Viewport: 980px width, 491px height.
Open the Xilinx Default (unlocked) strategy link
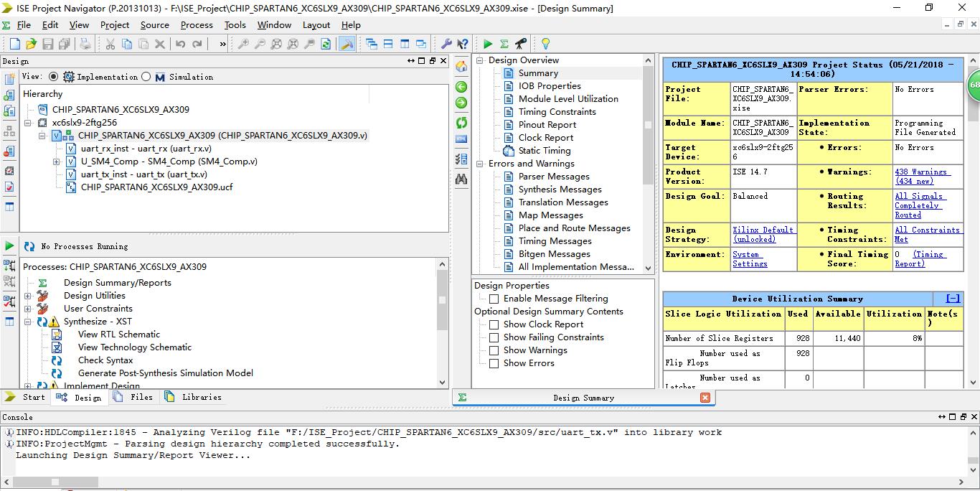click(763, 235)
